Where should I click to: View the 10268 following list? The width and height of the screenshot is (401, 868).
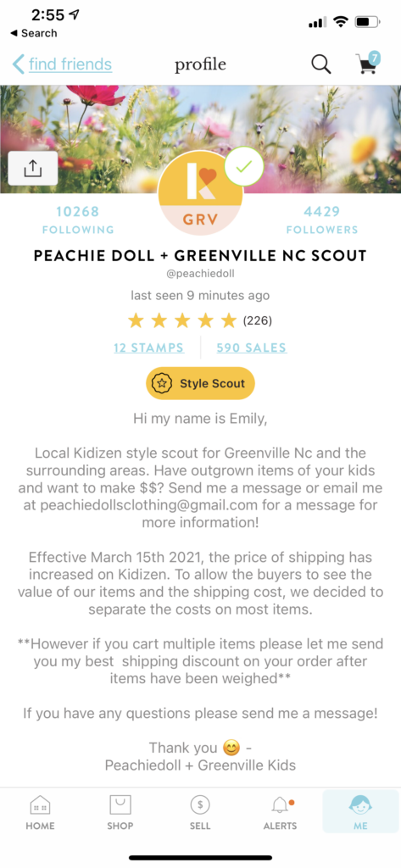tap(77, 220)
